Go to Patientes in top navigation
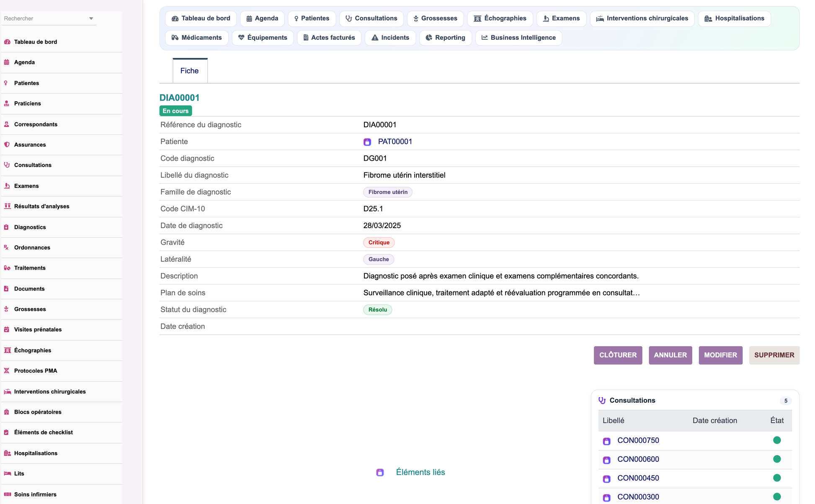This screenshot has height=504, width=815. pos(312,18)
